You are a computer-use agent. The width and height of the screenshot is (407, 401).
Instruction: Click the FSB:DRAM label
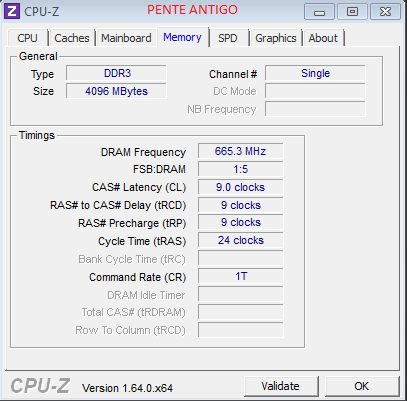159,169
